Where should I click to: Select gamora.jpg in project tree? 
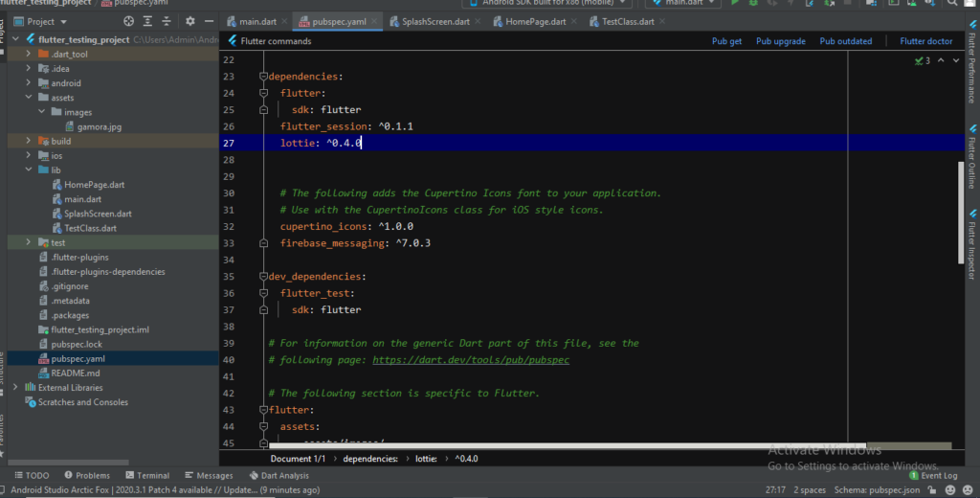pyautogui.click(x=93, y=126)
